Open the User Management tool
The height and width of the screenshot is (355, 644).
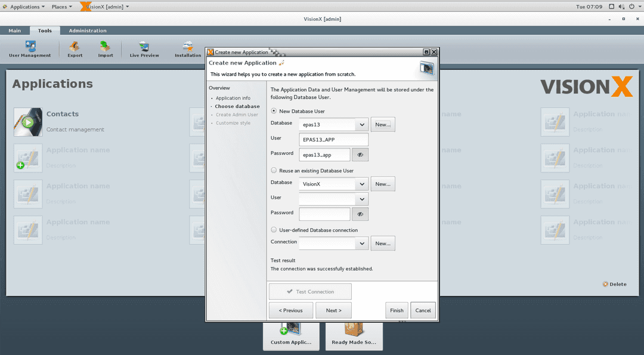point(30,49)
